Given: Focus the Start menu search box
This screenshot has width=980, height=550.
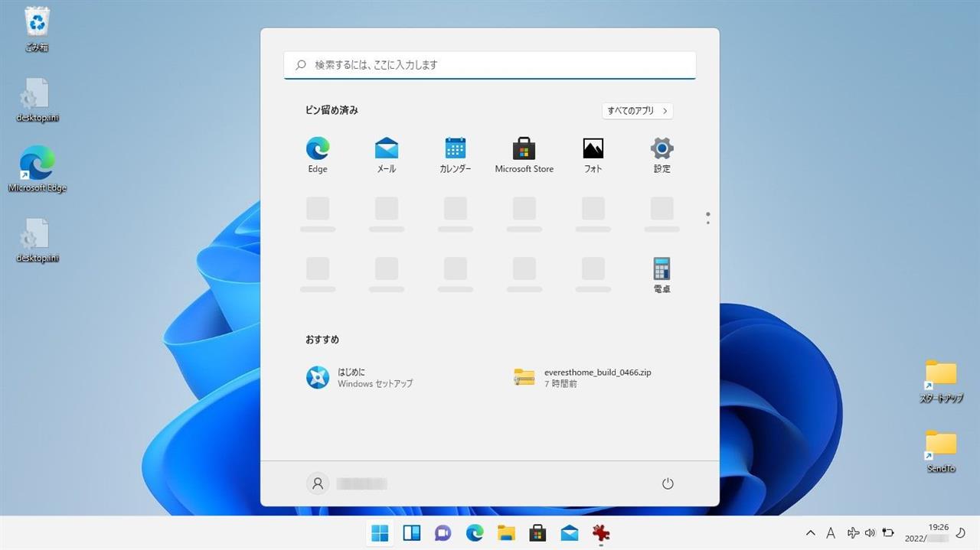Looking at the screenshot, I should pyautogui.click(x=490, y=65).
